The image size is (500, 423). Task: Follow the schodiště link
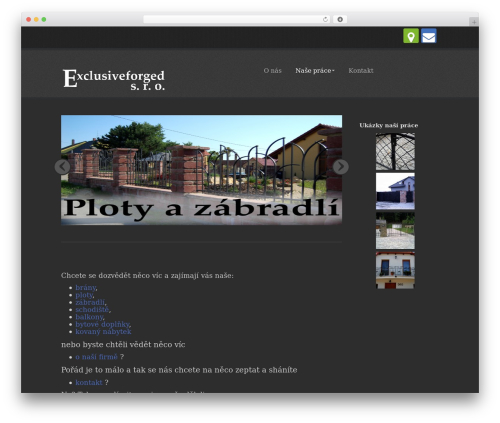coord(92,310)
